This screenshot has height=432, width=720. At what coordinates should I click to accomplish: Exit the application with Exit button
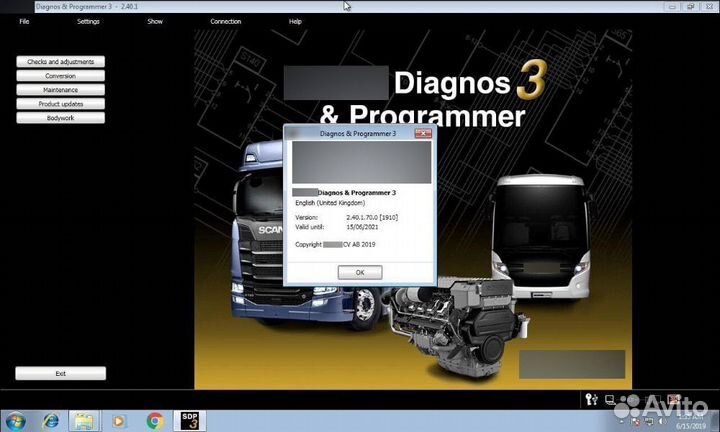(x=61, y=373)
